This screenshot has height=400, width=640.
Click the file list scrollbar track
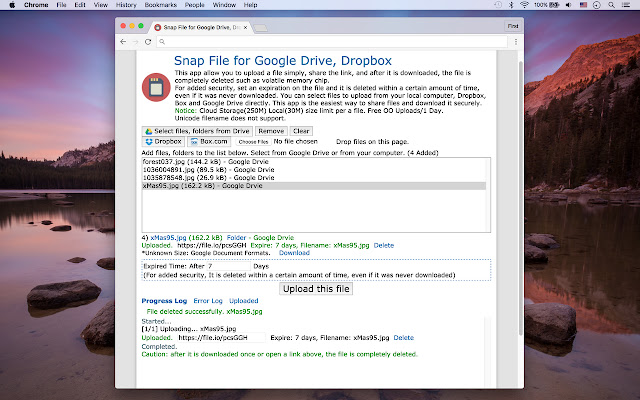coord(488,195)
